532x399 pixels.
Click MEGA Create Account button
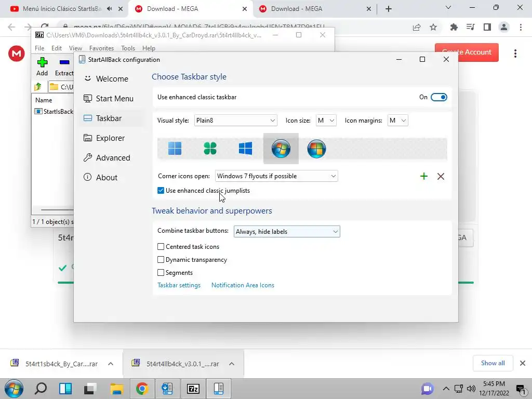point(467,52)
